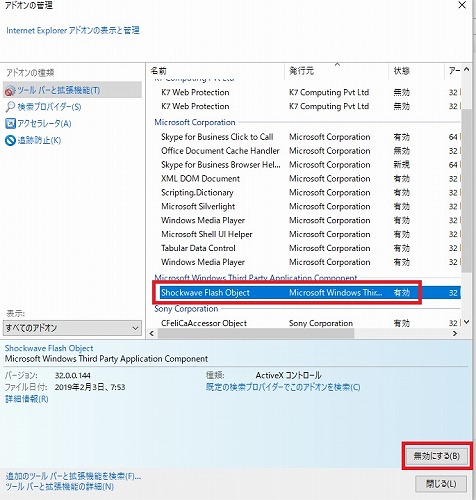
Task: Click Sony Corporation group header
Action: click(186, 309)
